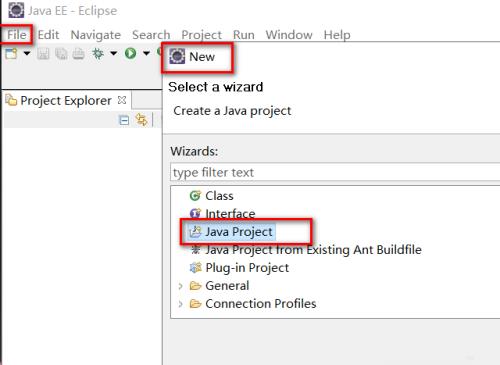The width and height of the screenshot is (500, 365).
Task: Expand the General folder
Action: coord(180,286)
